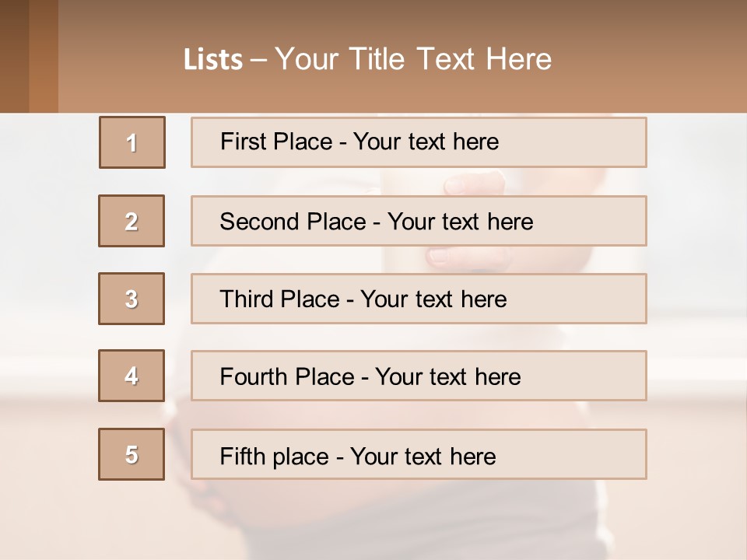Click the bold word Lists in title

[213, 60]
